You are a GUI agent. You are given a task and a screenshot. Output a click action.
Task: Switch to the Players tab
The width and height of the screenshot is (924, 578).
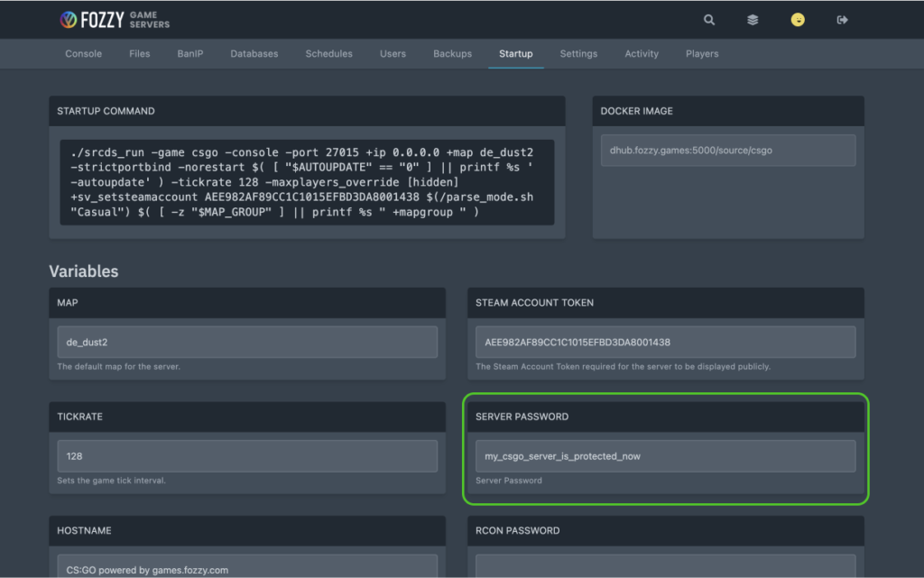702,53
